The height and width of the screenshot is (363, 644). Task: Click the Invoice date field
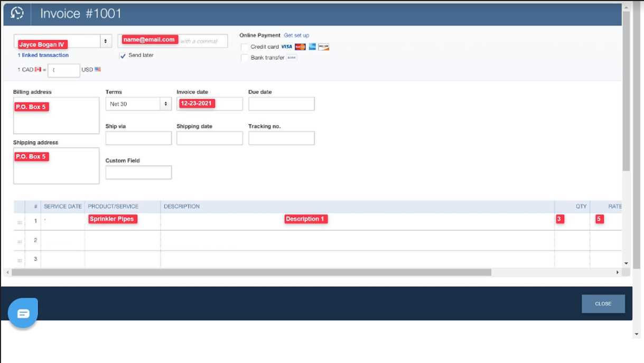210,104
